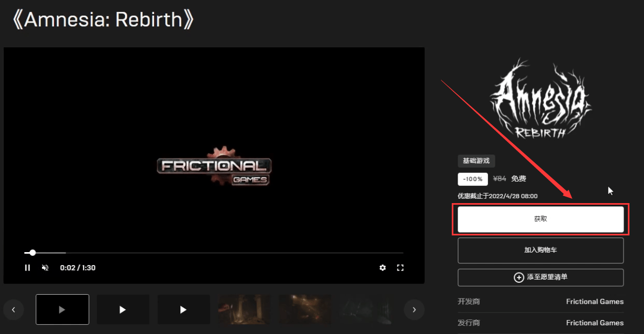This screenshot has height=334, width=644.
Task: Pause the trailer video
Action: coord(27,268)
